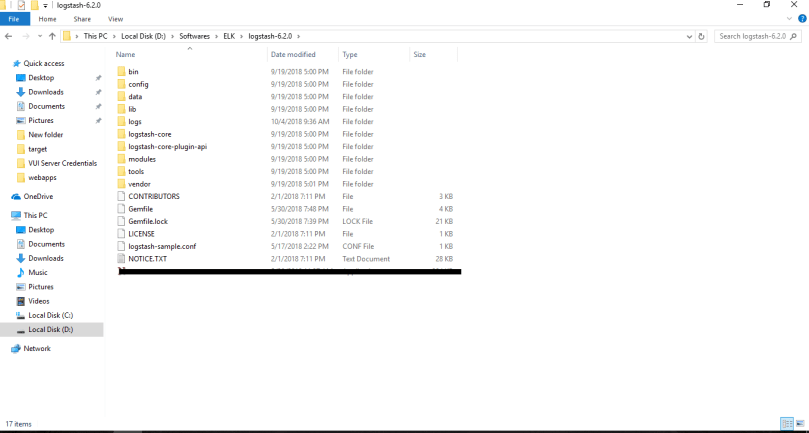
Task: Select the logstash-sample.conf file name
Action: click(162, 246)
